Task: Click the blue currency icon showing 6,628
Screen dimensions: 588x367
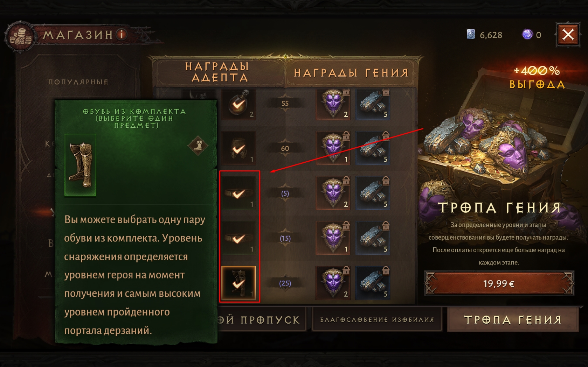Action: pos(471,34)
